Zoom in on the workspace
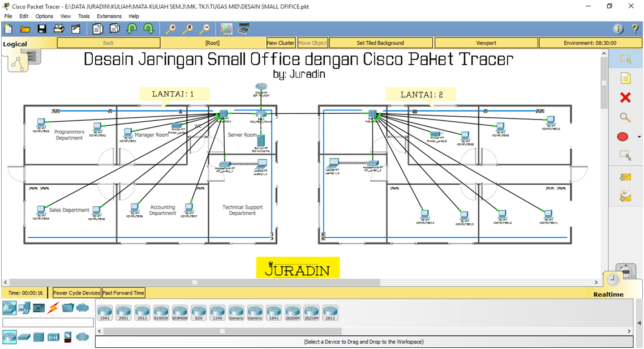Screen dimensions: 644x349 (x=170, y=29)
